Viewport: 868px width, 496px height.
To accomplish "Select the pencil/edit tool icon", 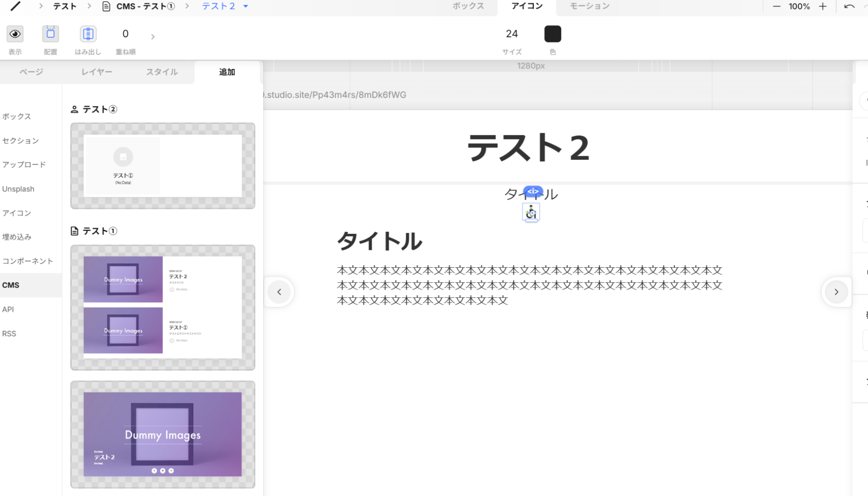I will (x=15, y=7).
